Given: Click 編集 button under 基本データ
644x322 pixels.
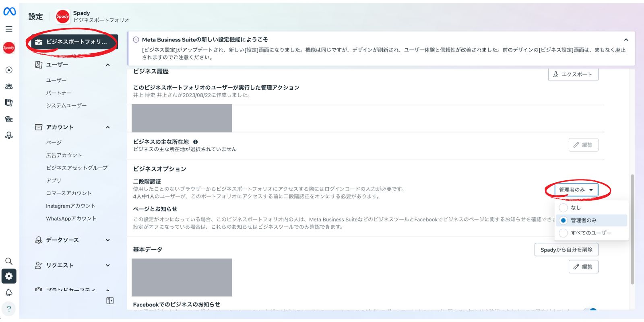Looking at the screenshot, I should pyautogui.click(x=583, y=266).
